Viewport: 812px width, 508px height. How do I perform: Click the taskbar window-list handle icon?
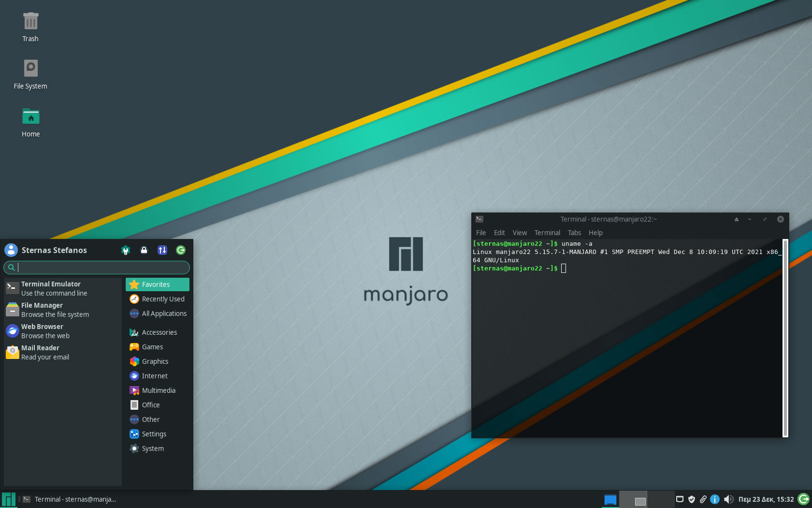[x=19, y=499]
